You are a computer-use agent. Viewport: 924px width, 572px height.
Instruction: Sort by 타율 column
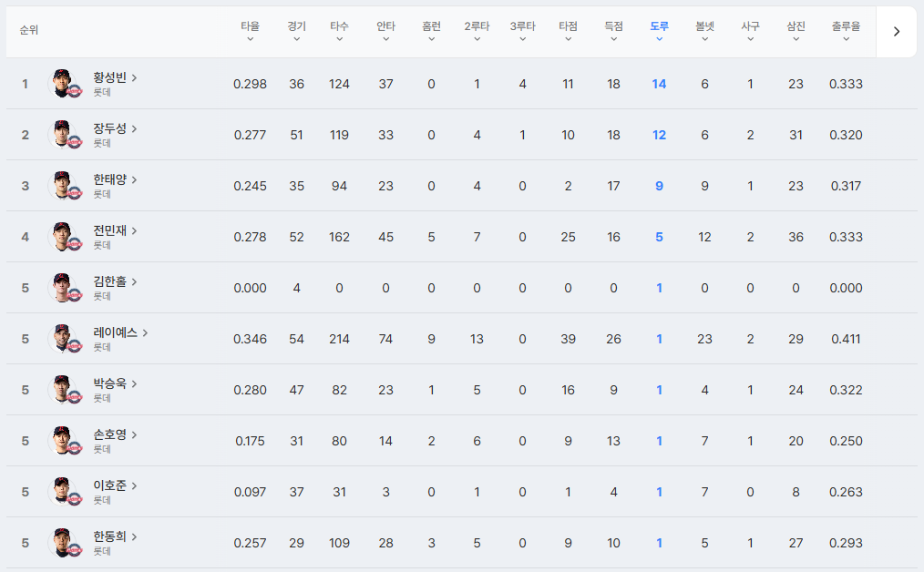pyautogui.click(x=250, y=31)
